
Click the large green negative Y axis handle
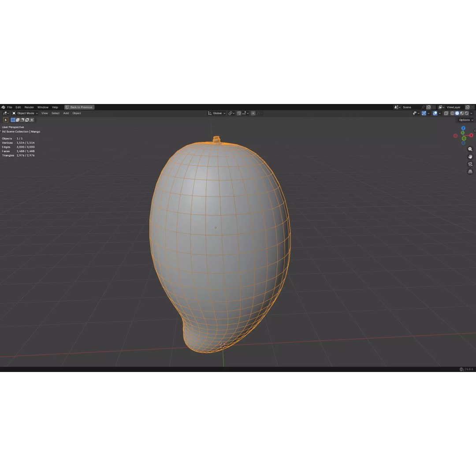pyautogui.click(x=464, y=138)
